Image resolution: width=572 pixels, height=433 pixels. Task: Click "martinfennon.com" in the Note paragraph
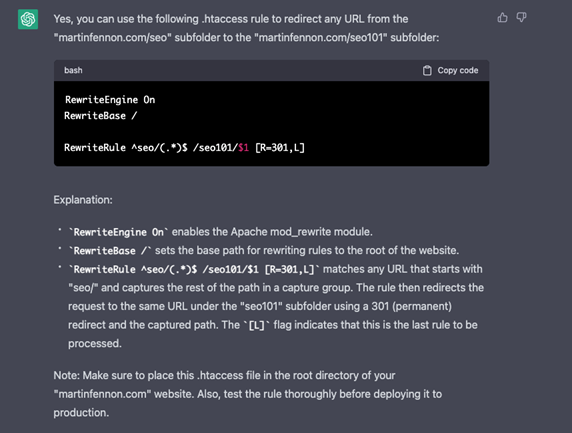click(x=103, y=394)
